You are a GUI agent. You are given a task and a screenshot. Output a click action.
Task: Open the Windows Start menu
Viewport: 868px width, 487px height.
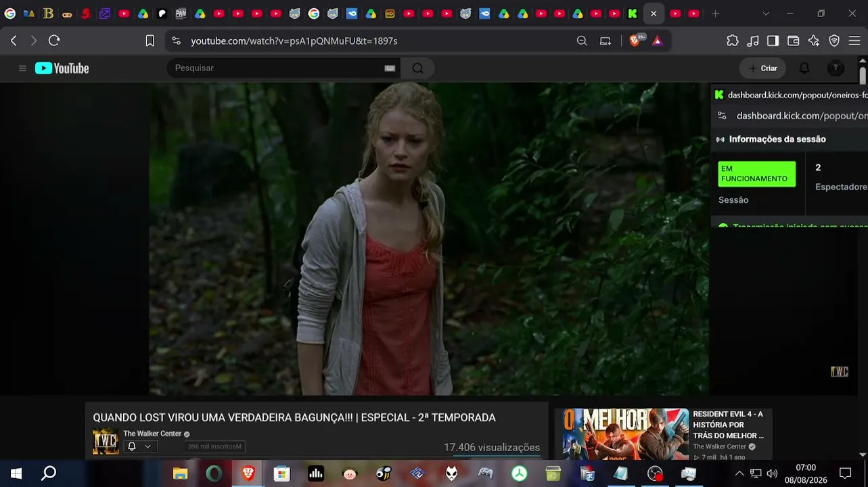[16, 473]
